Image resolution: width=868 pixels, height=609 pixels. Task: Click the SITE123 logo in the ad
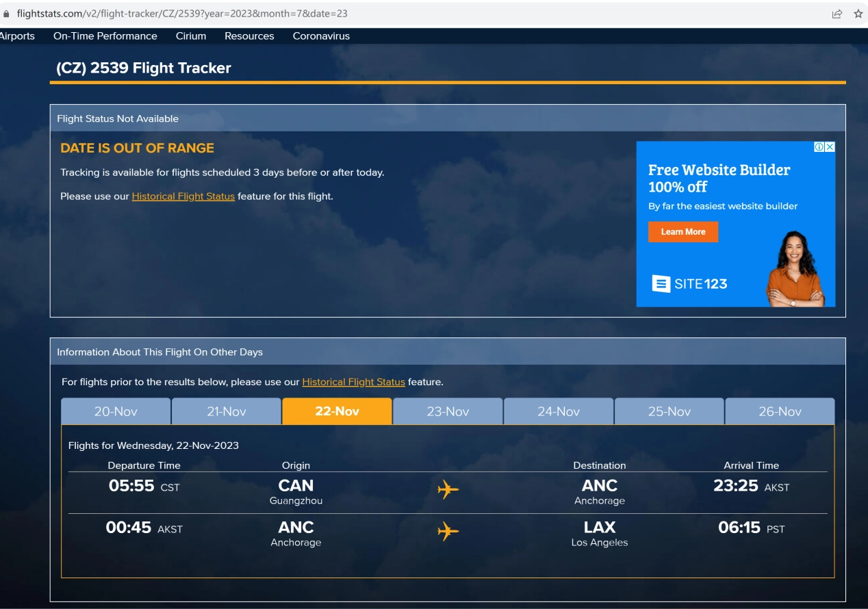689,283
